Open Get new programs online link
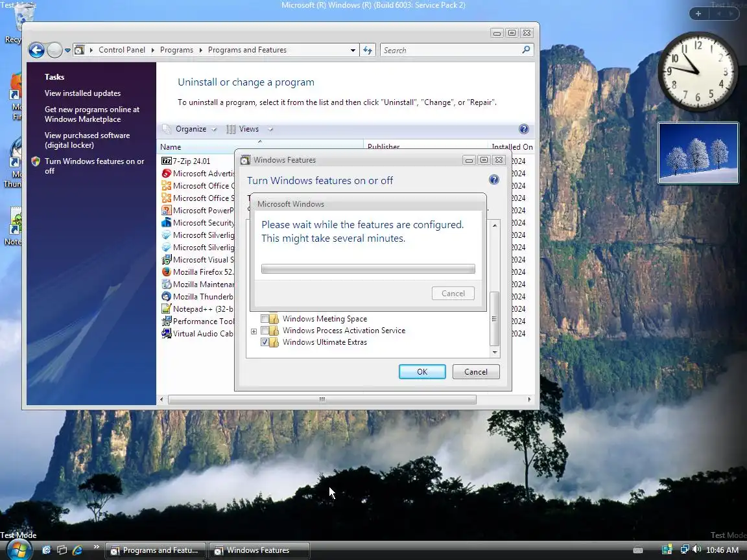The height and width of the screenshot is (560, 747). point(92,114)
